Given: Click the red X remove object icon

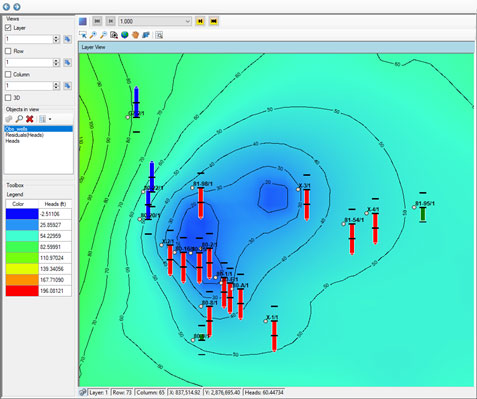Looking at the screenshot, I should tap(30, 119).
